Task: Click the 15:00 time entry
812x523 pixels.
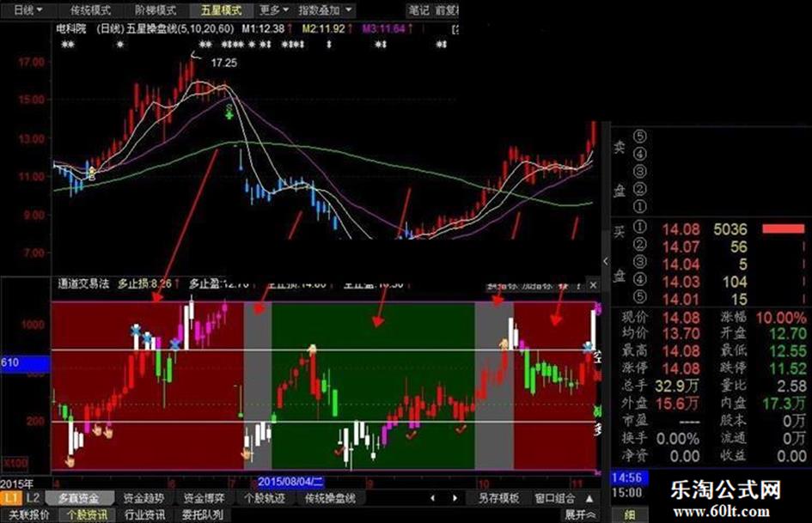Action: pos(627,492)
